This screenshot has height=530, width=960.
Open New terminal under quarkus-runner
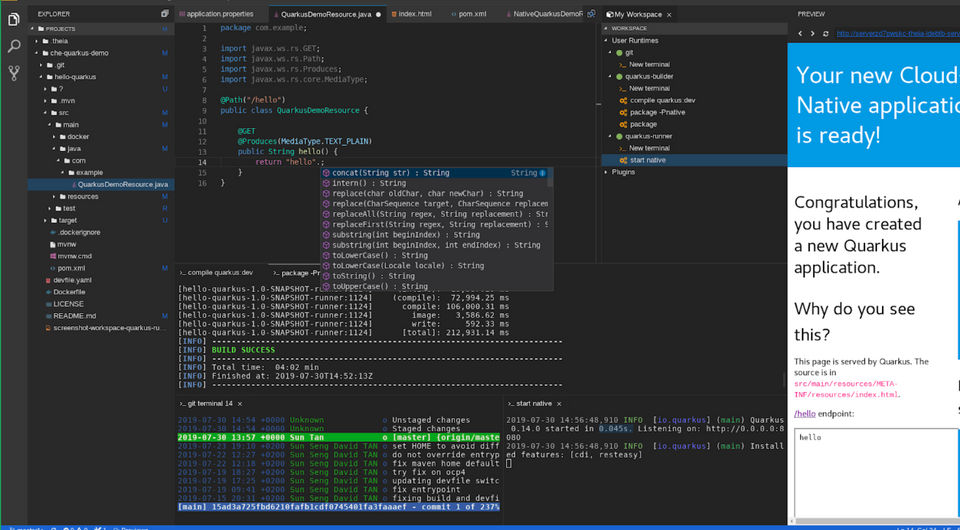click(649, 148)
